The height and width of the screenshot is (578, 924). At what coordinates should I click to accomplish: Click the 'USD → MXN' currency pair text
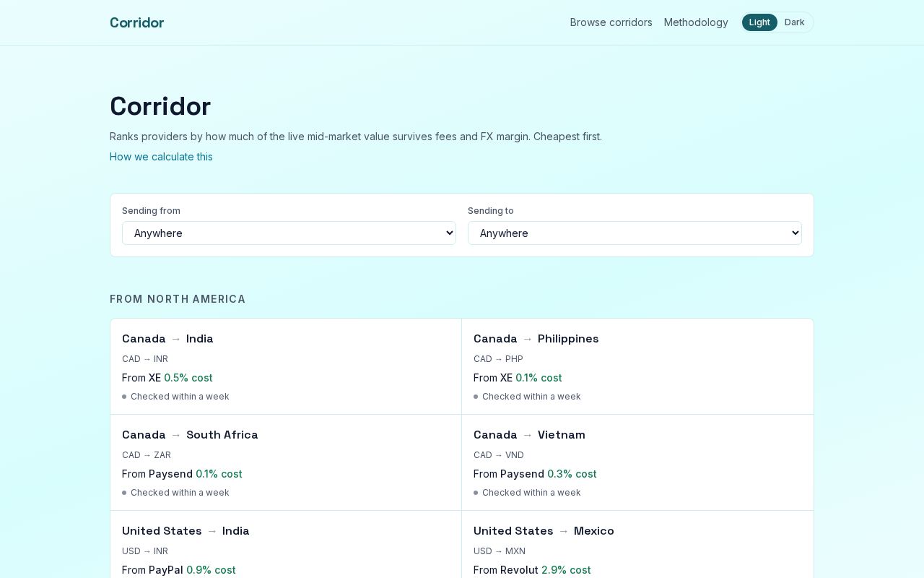[x=500, y=551]
